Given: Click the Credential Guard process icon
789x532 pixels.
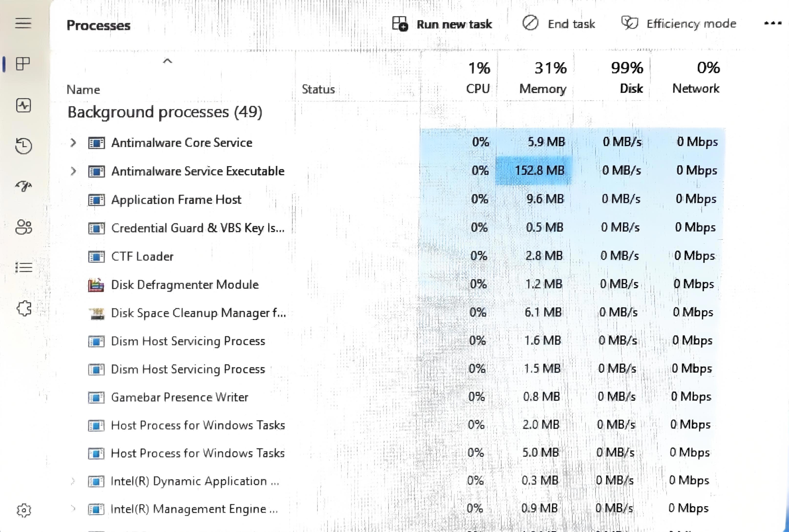Looking at the screenshot, I should click(x=96, y=228).
